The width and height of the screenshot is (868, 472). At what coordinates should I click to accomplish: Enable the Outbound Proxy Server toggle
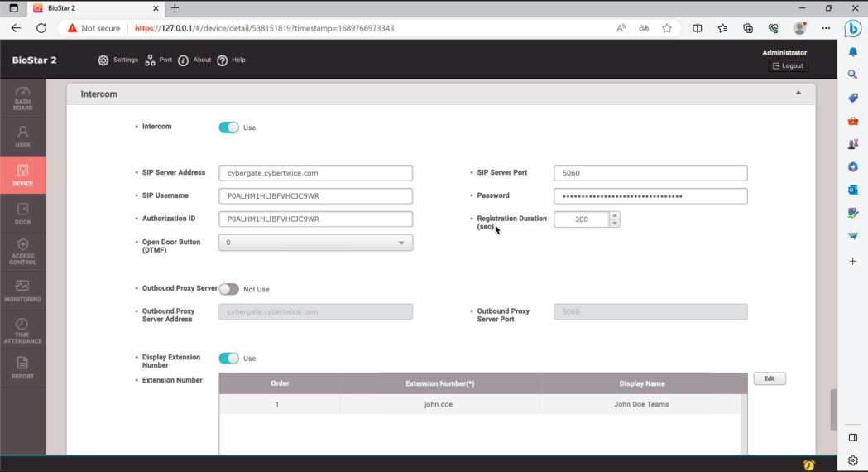click(x=228, y=289)
